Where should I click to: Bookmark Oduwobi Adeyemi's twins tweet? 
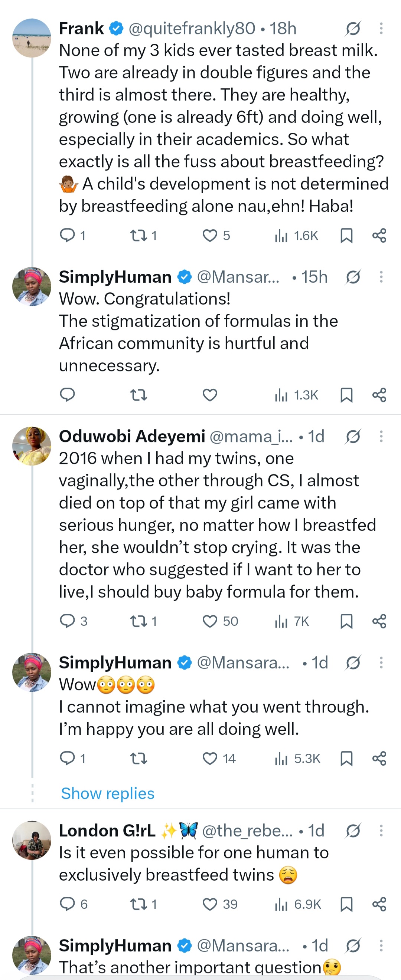pos(346,621)
